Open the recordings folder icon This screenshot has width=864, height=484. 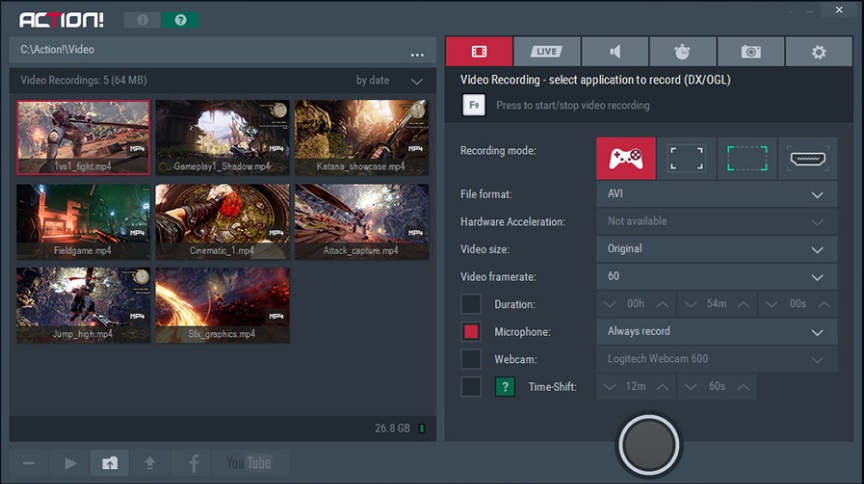[x=110, y=463]
